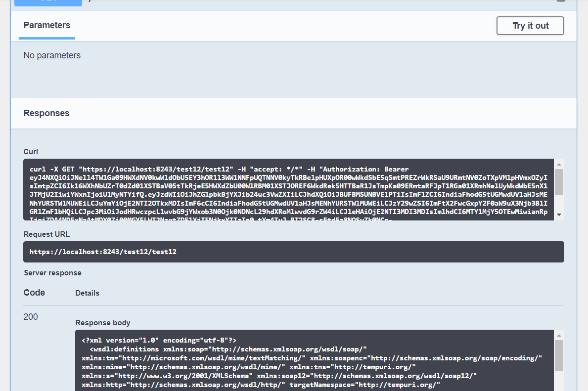Click the Details column header
Image resolution: width=588 pixels, height=391 pixels.
87,293
